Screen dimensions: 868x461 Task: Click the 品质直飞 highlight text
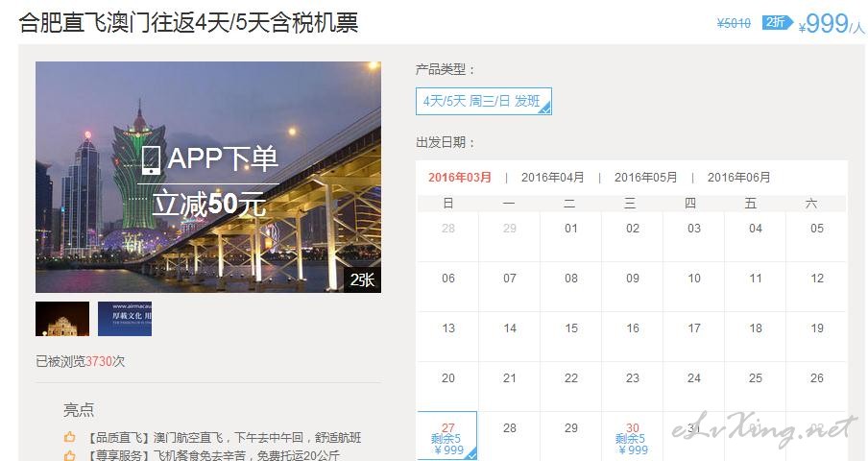[223, 438]
